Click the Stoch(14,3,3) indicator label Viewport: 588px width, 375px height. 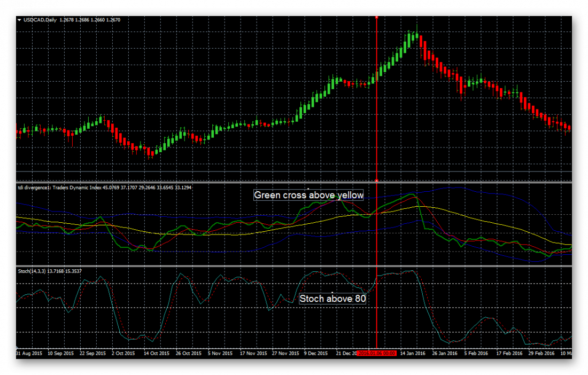click(31, 271)
